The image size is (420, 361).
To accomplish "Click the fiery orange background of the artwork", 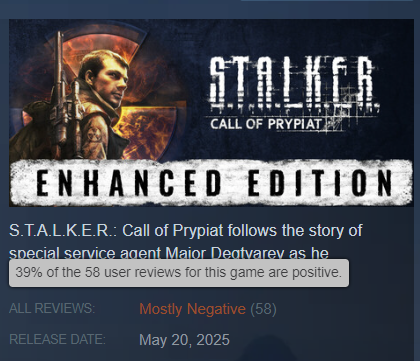I will coord(147,127).
